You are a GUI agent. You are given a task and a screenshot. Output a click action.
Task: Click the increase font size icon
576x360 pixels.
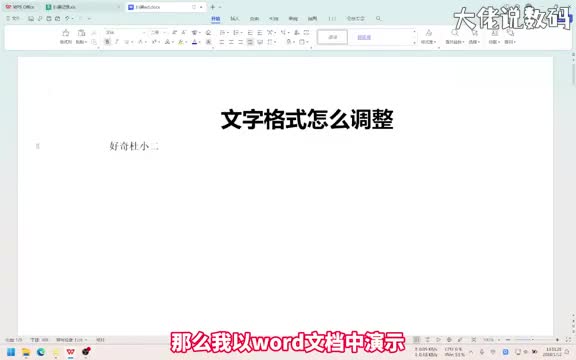[175, 33]
